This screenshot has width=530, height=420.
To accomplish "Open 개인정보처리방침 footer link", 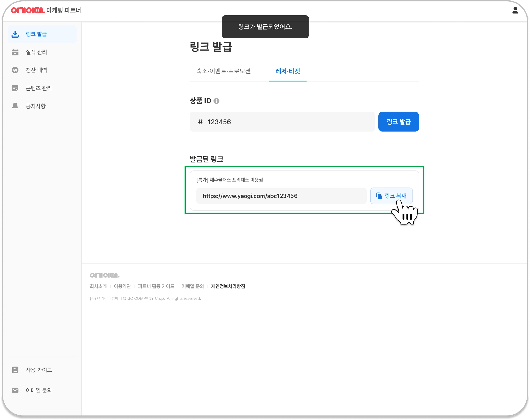I will point(228,286).
